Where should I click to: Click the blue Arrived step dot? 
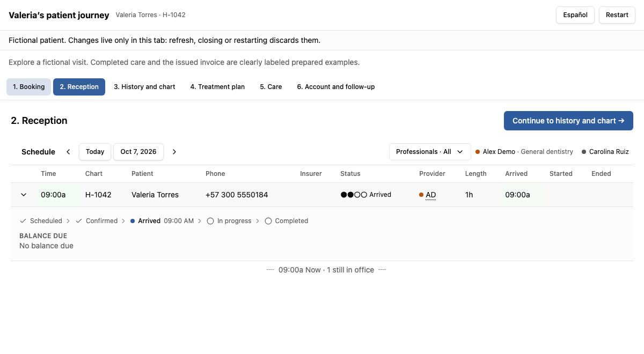pos(133,221)
